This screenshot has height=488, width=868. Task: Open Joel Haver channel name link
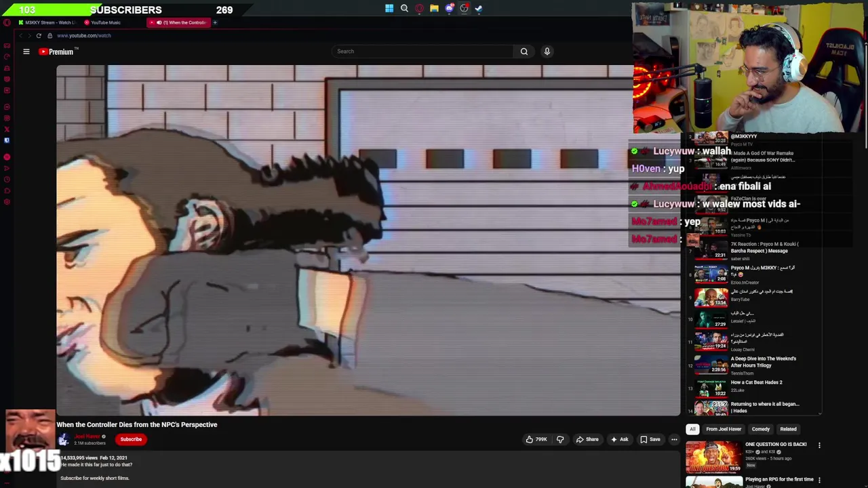(87, 436)
